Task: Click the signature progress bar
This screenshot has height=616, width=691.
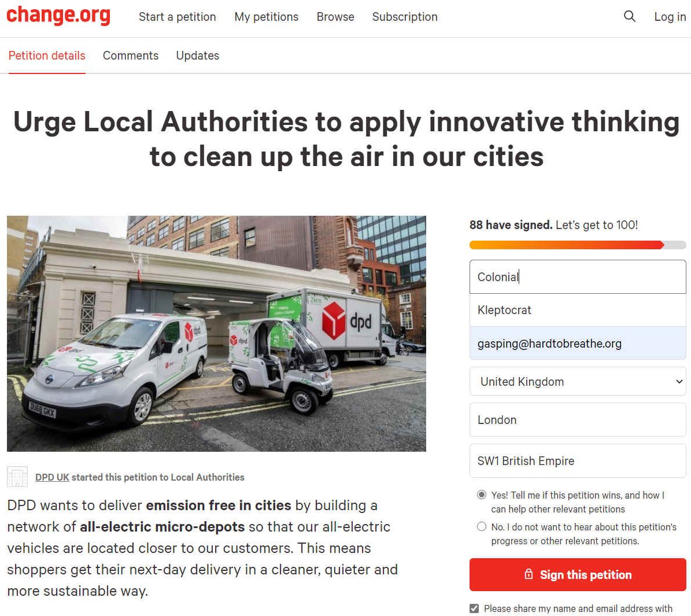Action: 578,245
